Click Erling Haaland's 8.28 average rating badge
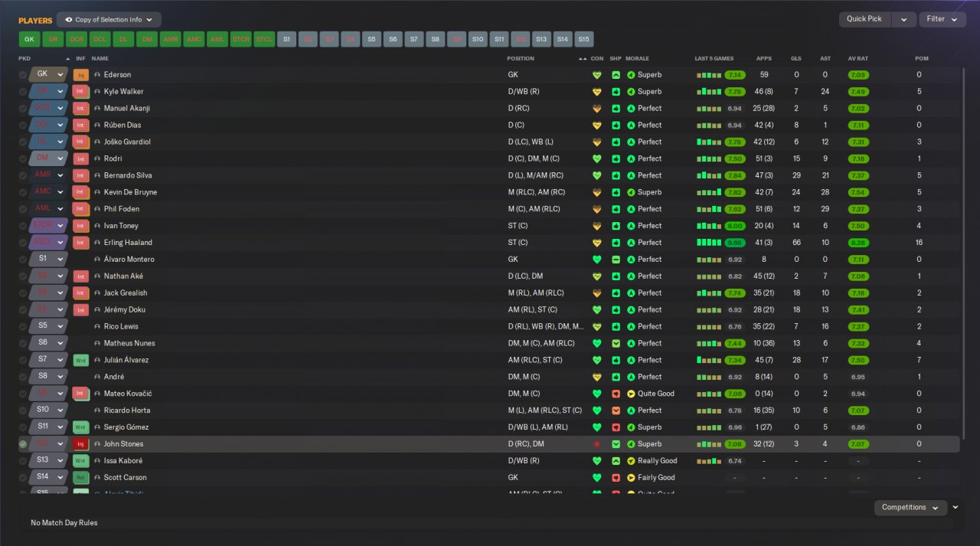The width and height of the screenshot is (980, 546). [858, 243]
